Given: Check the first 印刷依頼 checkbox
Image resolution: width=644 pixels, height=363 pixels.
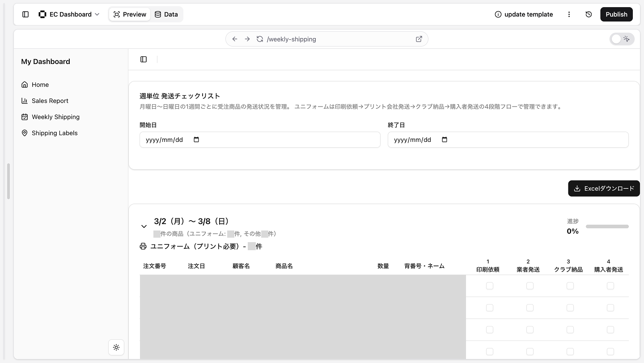Looking at the screenshot, I should (x=490, y=286).
